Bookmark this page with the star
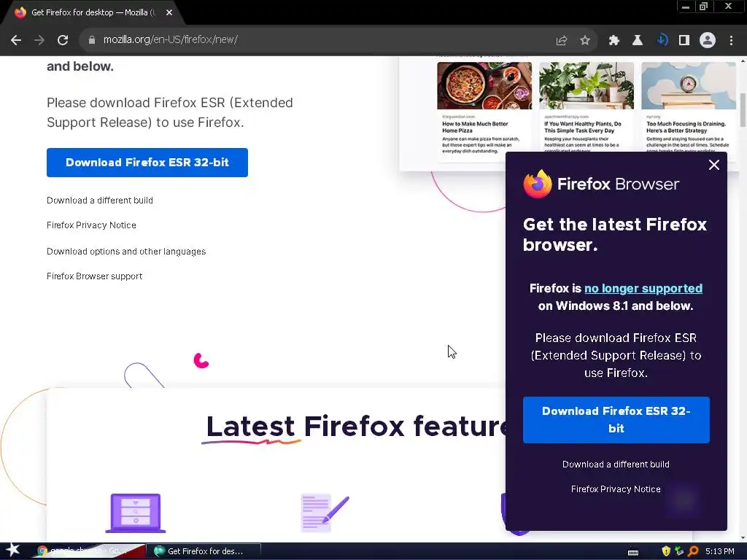 click(585, 41)
